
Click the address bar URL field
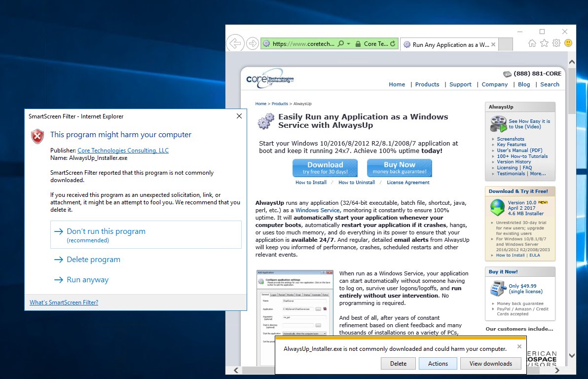[303, 43]
